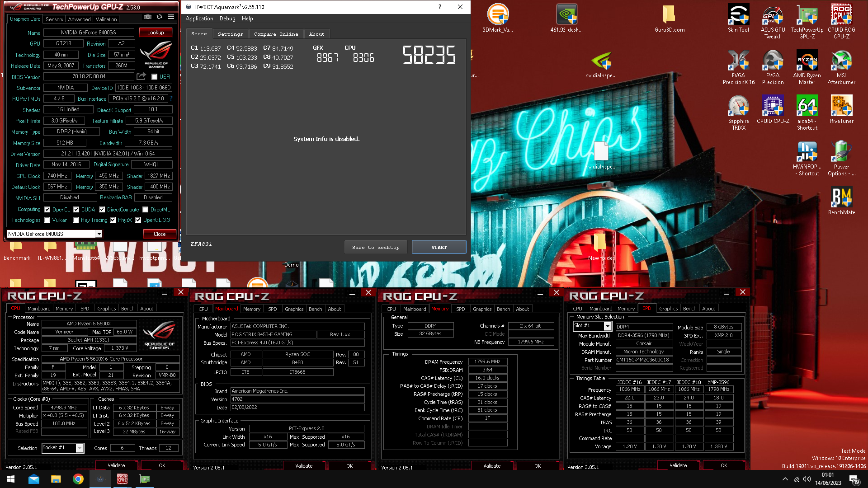Open AMD Ryzen Master icon
Image resolution: width=868 pixels, height=488 pixels.
click(807, 67)
